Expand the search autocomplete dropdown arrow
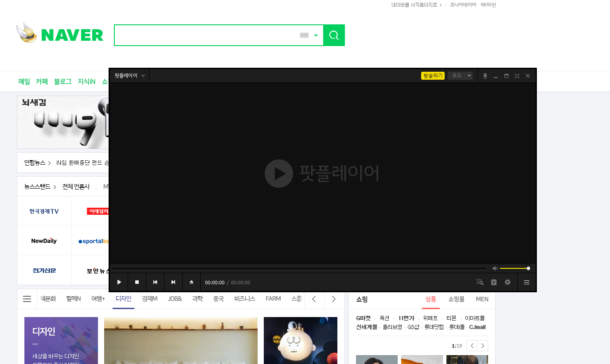The width and height of the screenshot is (610, 364). click(x=316, y=35)
